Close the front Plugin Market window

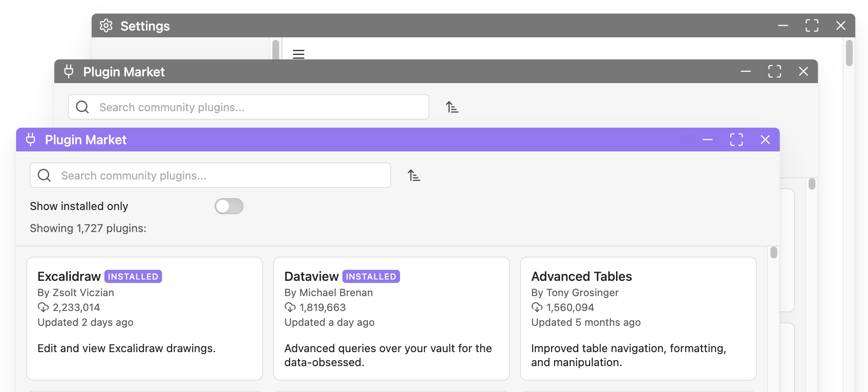765,140
